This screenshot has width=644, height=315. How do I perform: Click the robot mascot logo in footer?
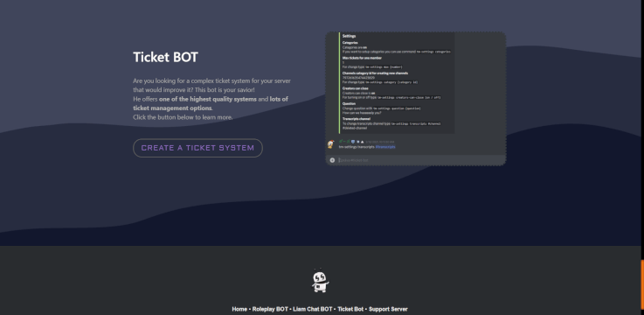pyautogui.click(x=320, y=281)
